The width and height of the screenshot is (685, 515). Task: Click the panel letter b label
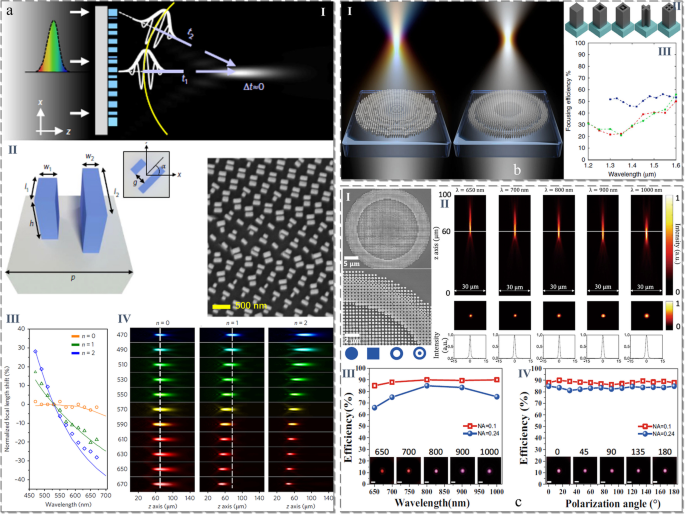pyautogui.click(x=517, y=169)
